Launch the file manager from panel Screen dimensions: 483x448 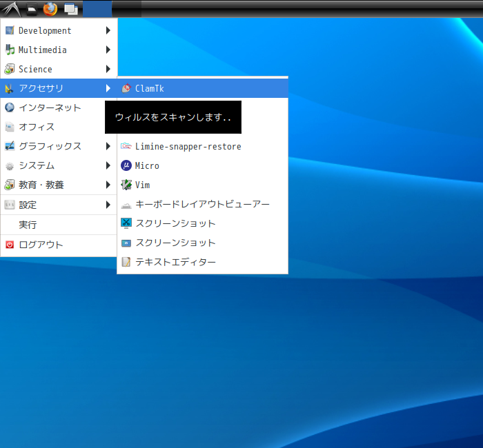coord(32,9)
